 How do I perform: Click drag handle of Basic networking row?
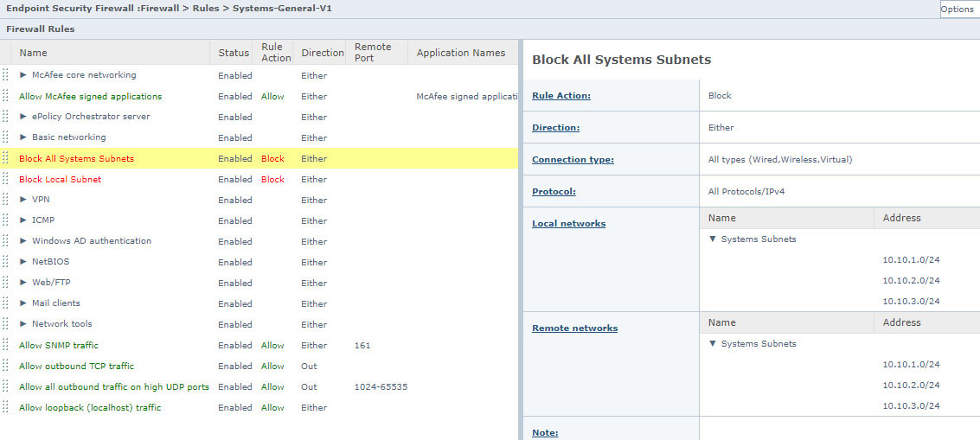coord(5,137)
